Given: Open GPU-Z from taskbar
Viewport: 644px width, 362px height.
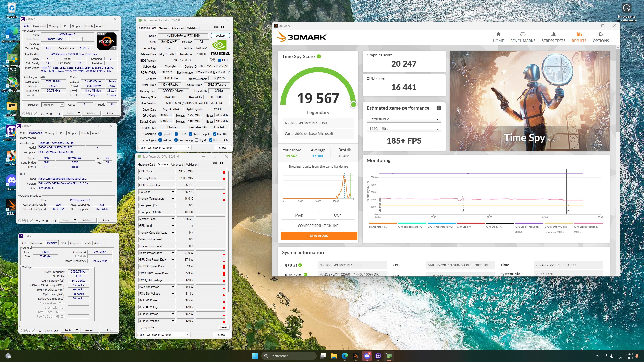Looking at the screenshot, I should coord(389,356).
